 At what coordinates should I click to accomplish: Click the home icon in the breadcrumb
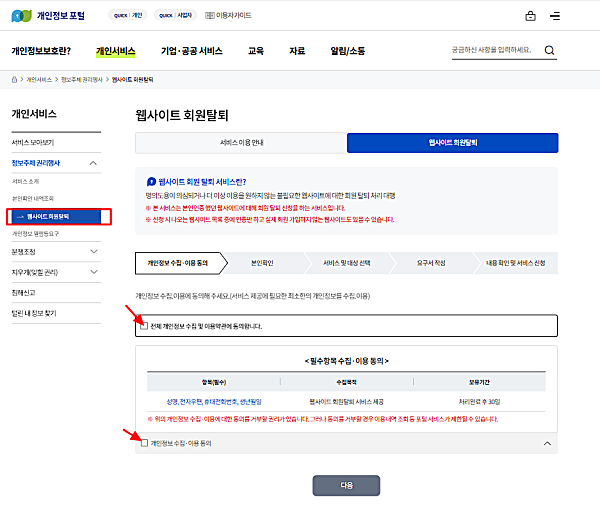tap(14, 80)
